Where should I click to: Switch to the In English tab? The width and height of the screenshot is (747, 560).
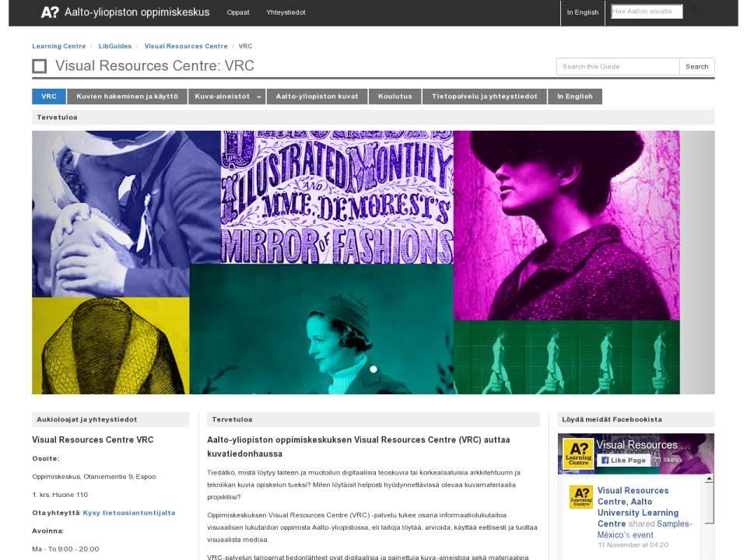575,96
